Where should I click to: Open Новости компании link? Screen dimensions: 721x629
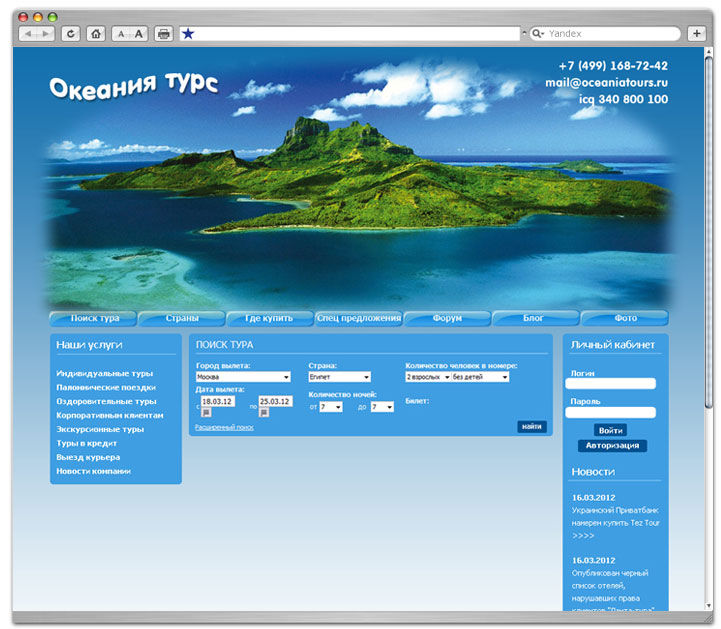coord(93,471)
